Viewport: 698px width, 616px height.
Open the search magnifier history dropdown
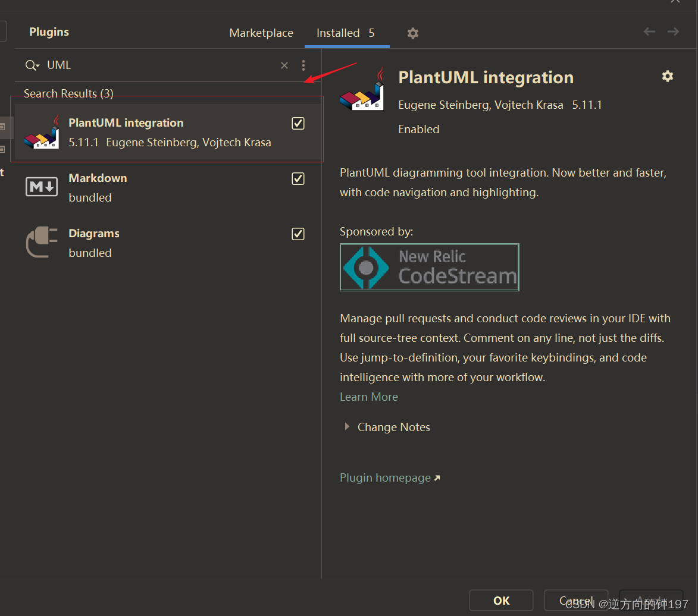[x=32, y=65]
